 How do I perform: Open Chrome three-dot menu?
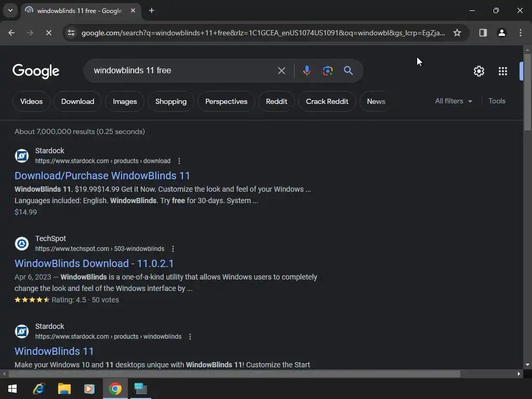[520, 33]
